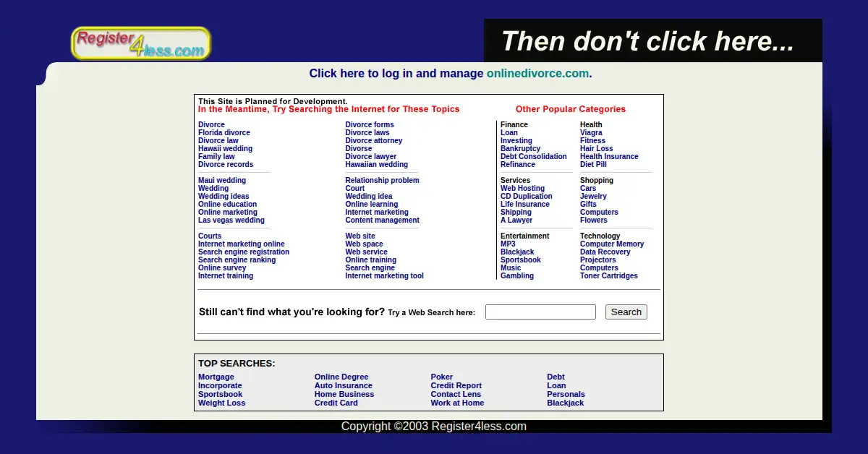Click the Courts link
This screenshot has width=868, height=454.
click(x=210, y=236)
